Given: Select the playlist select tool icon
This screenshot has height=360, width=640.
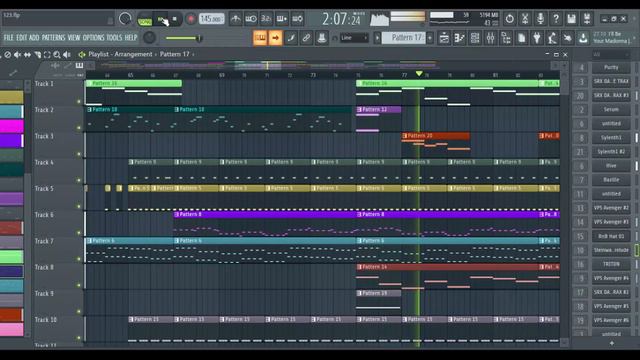Looking at the screenshot, I should pos(47,54).
